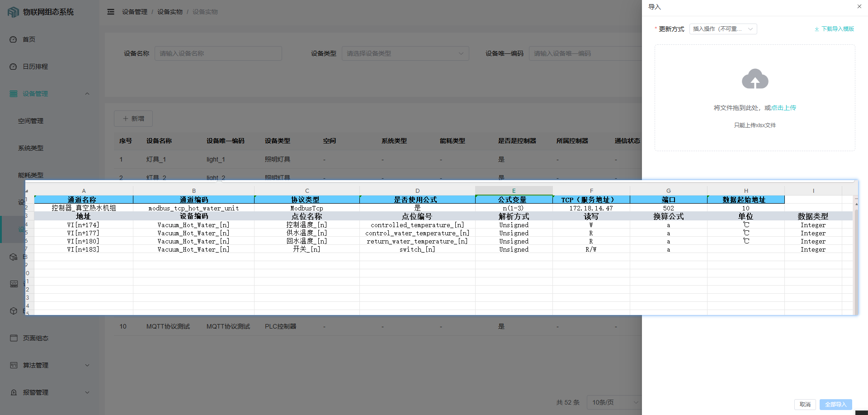Image resolution: width=868 pixels, height=415 pixels.
Task: Expand the 算法管理 menu chevron
Action: [87, 365]
